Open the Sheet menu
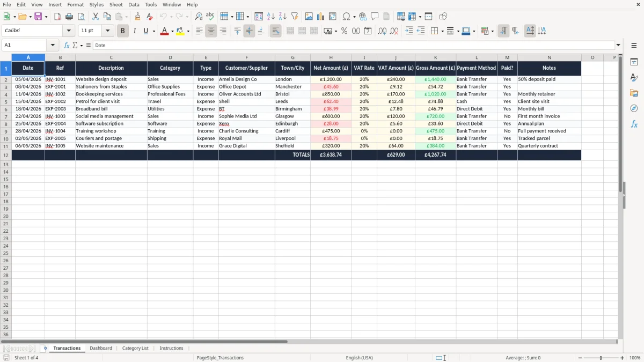Image resolution: width=644 pixels, height=362 pixels. pyautogui.click(x=116, y=4)
